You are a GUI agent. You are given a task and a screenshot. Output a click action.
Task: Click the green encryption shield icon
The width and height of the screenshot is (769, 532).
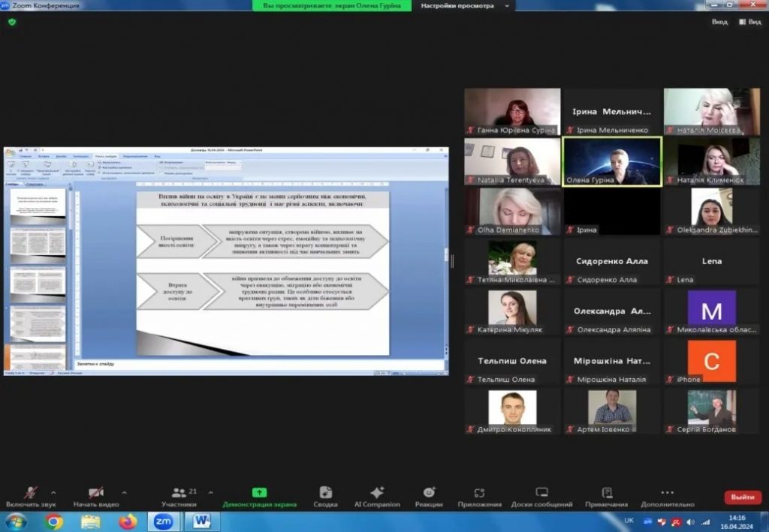(x=11, y=22)
